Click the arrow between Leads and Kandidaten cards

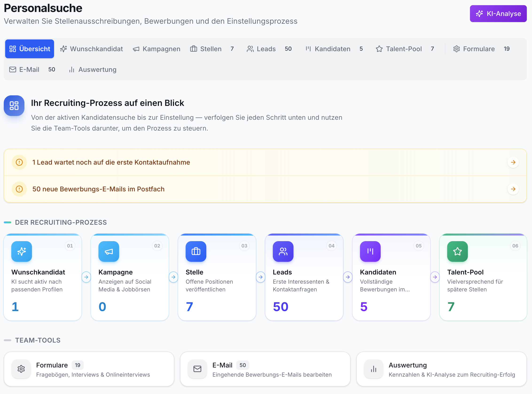pos(348,277)
